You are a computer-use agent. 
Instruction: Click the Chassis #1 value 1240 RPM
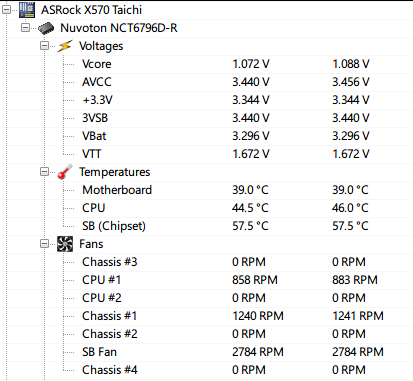258,316
